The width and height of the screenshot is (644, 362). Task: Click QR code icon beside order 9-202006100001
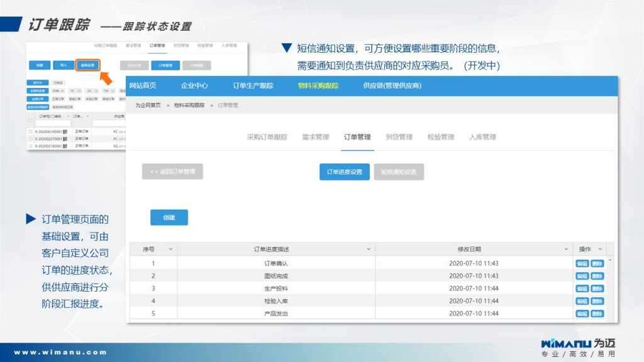pos(65,131)
